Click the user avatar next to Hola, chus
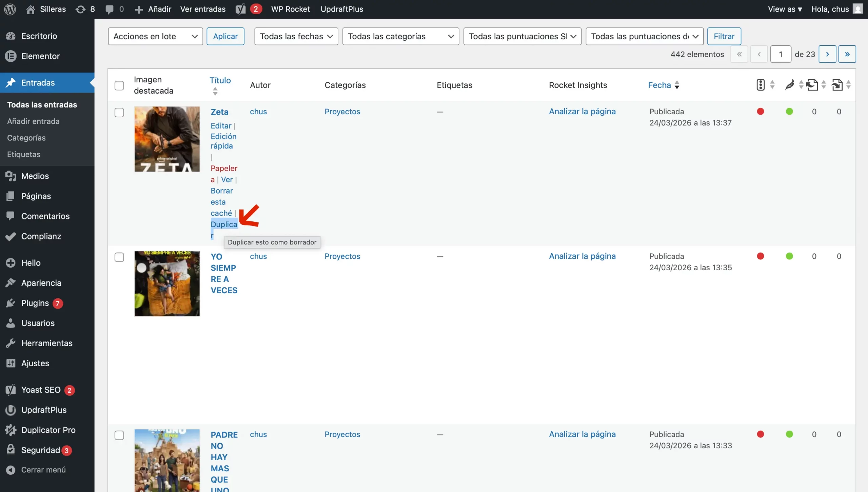 [858, 9]
